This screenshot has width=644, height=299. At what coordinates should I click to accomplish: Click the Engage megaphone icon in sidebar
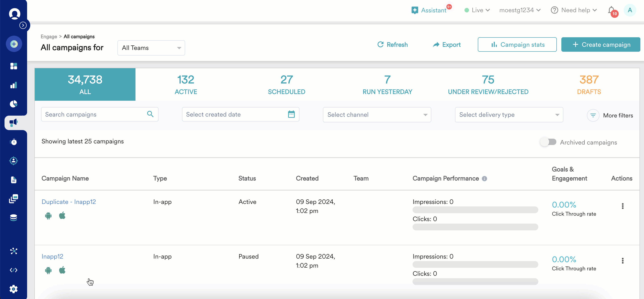click(x=14, y=122)
